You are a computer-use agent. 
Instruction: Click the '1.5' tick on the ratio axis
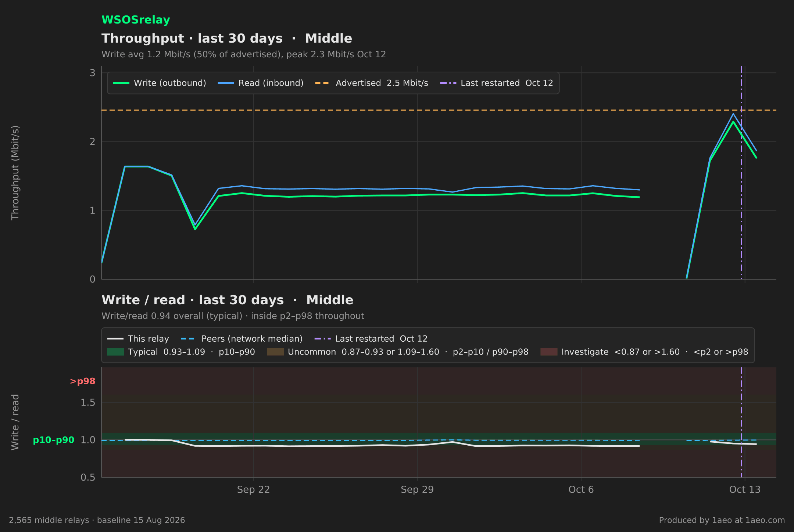point(88,403)
